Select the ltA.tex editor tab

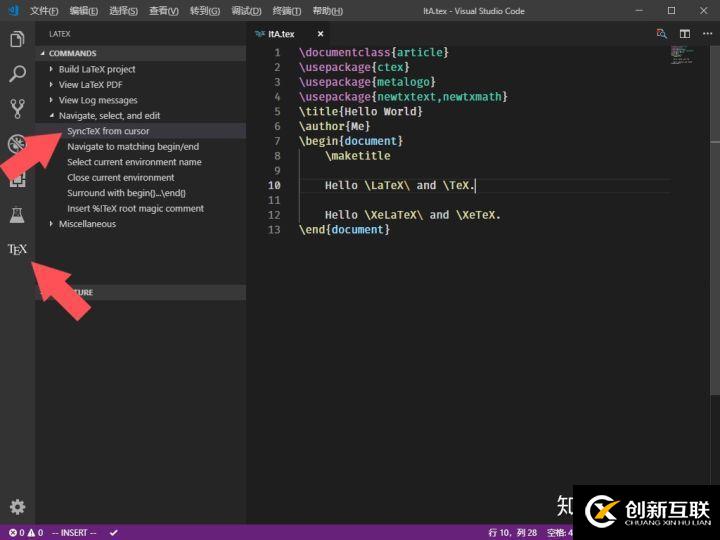[x=280, y=33]
